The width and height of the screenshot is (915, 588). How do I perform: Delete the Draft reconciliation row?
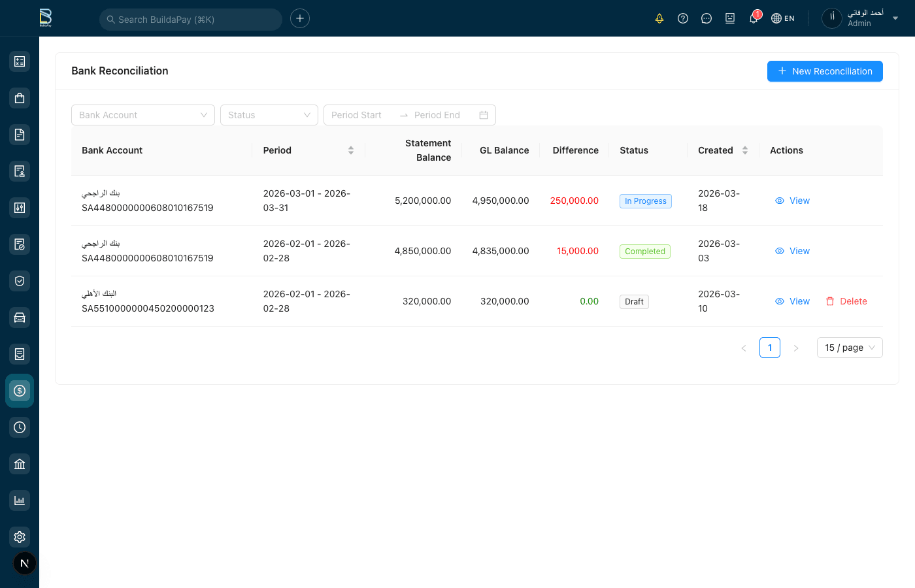point(846,301)
